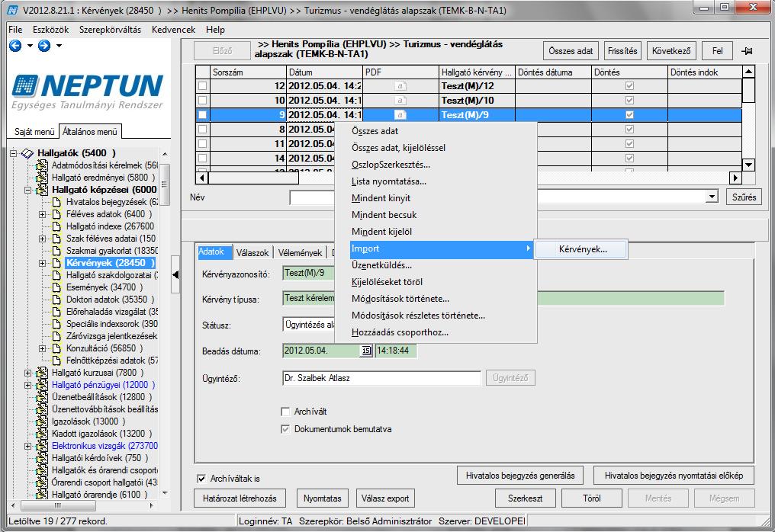This screenshot has width=775, height=532.
Task: Click the request list vertical scrollbar thumb
Action: 749,91
